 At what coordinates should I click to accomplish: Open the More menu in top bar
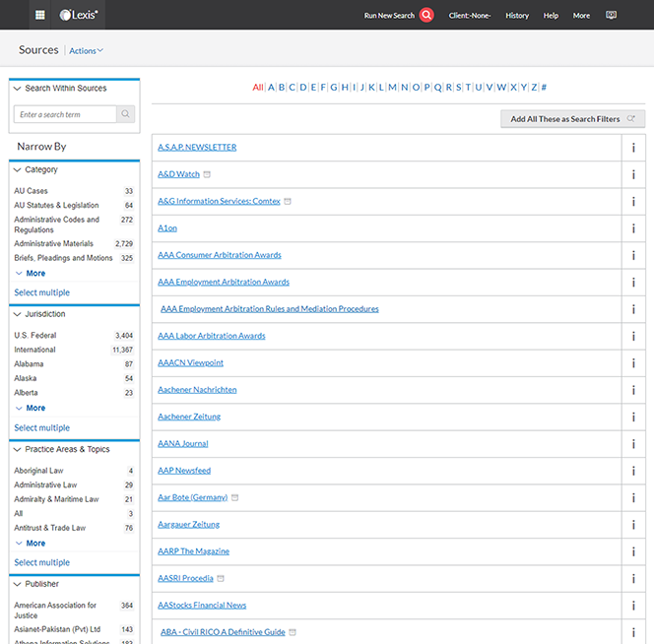pyautogui.click(x=581, y=16)
